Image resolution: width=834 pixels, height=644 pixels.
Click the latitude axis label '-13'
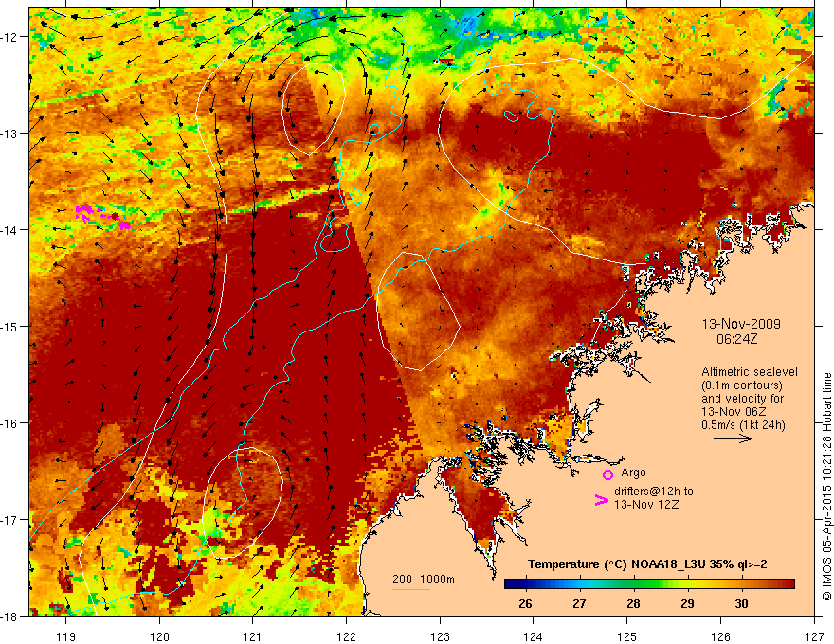(10, 134)
